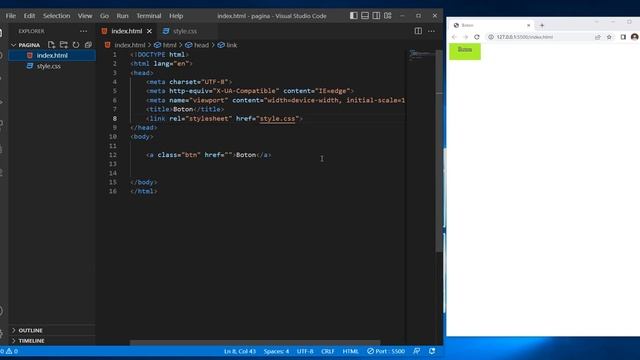Screen dimensions: 640x360
Task: Click line number 12 in the gutter
Action: (113, 155)
